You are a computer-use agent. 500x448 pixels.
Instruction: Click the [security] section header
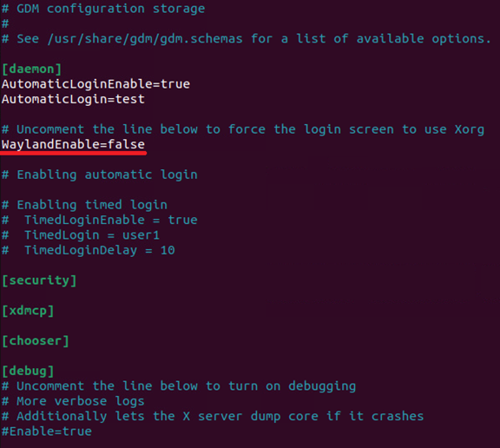click(x=39, y=280)
